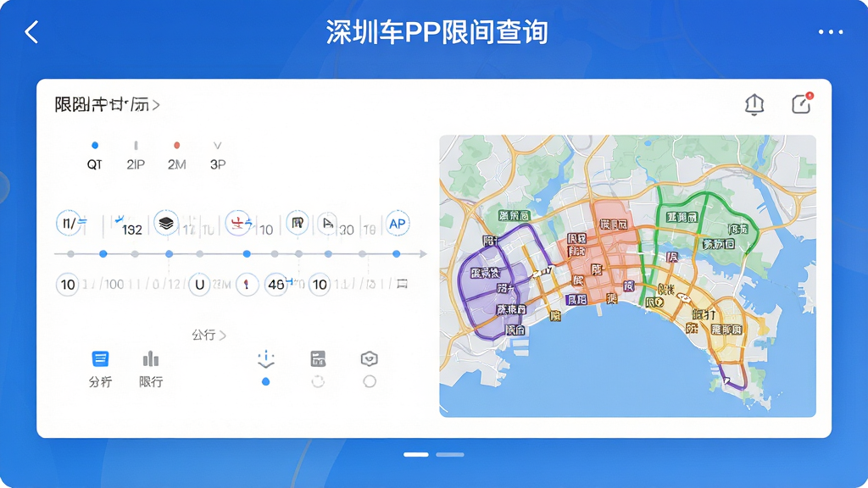Open the 分析 blue list icon
Image resolution: width=868 pixels, height=488 pixels.
pyautogui.click(x=100, y=359)
